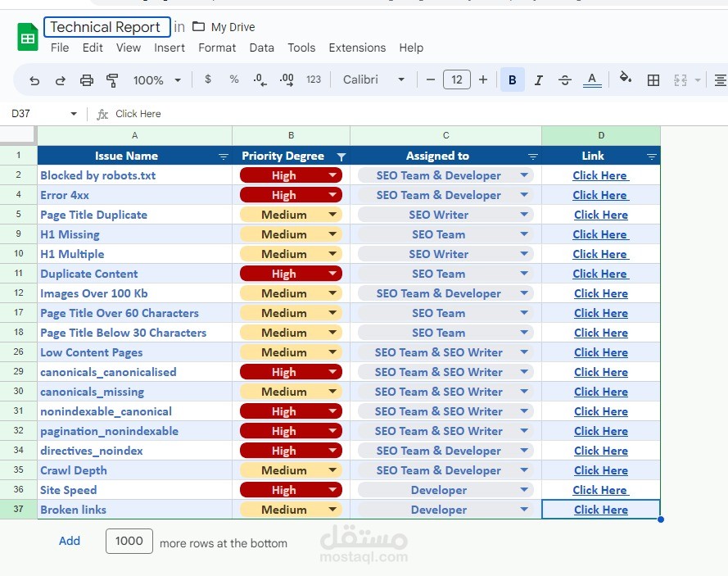Screen dimensions: 728x576
Task: Open the Extensions menu
Action: pyautogui.click(x=357, y=48)
